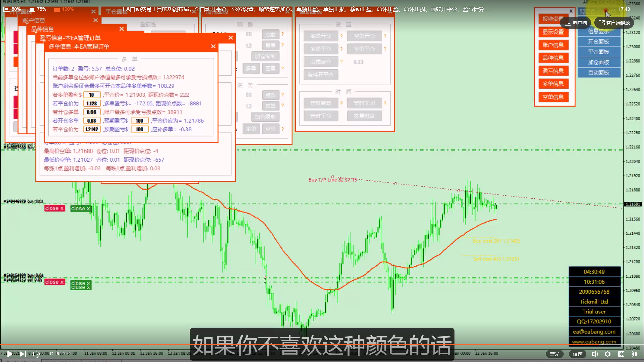Show the 自动面板 panel
The image size is (644, 362).
pyautogui.click(x=599, y=73)
